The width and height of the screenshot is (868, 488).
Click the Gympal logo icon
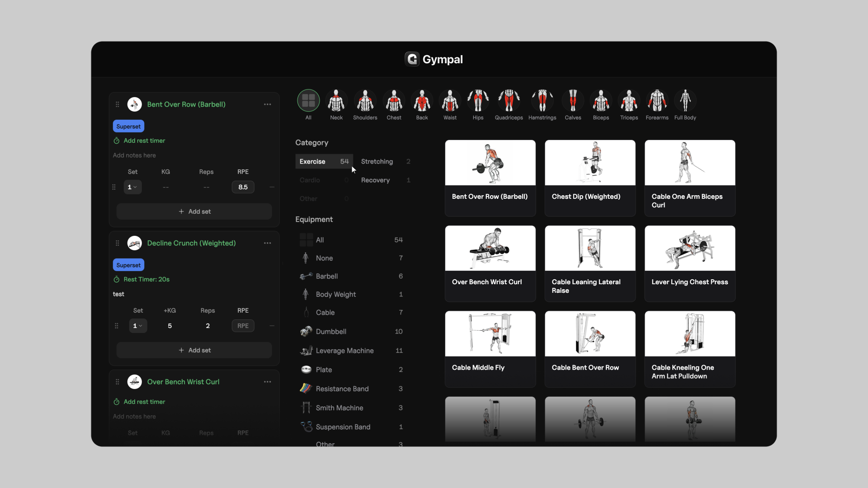pos(412,59)
